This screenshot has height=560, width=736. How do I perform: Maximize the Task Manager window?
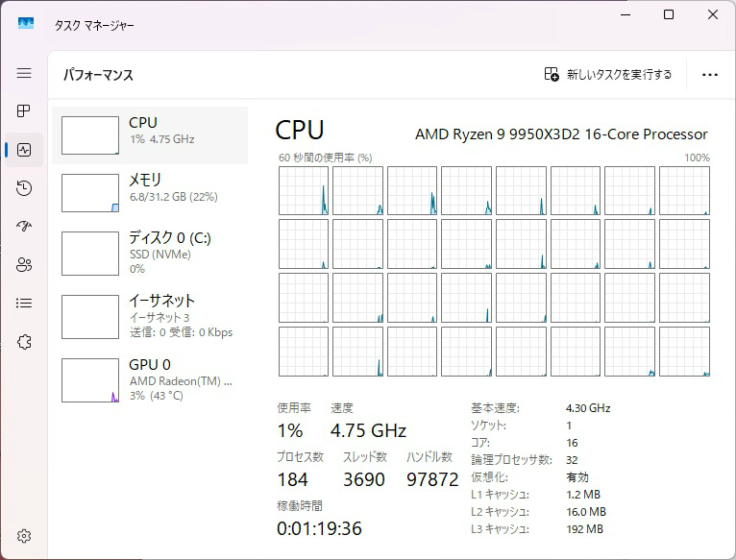[669, 14]
